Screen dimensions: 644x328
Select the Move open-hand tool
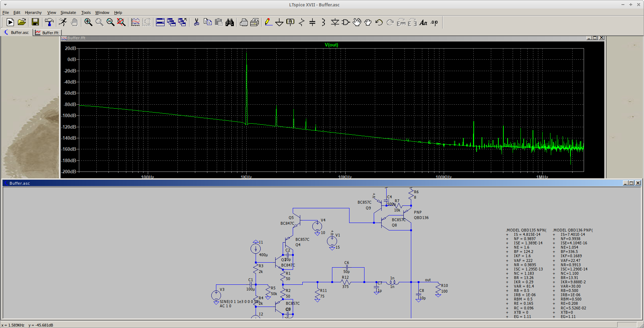click(357, 22)
